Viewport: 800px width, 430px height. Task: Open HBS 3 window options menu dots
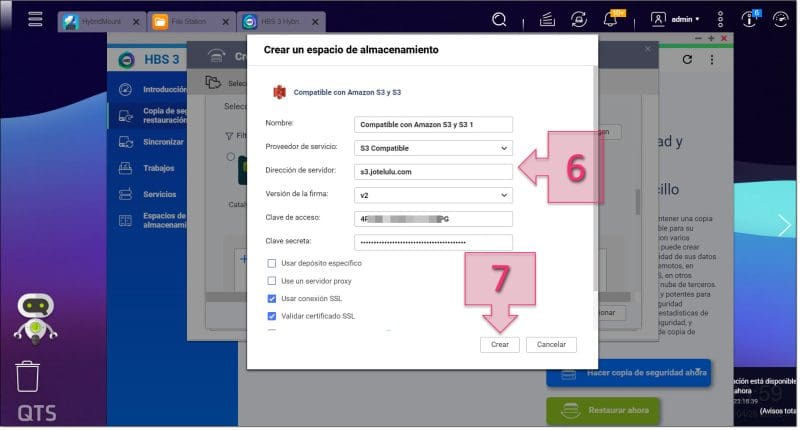[712, 59]
